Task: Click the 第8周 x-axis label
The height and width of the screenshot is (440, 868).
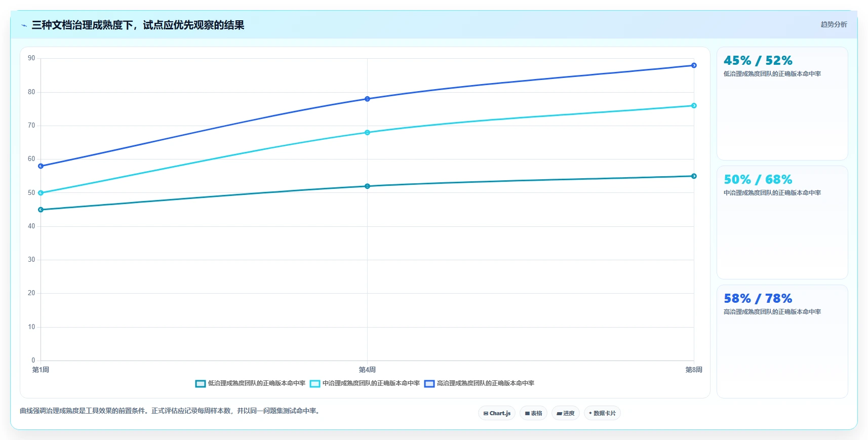Action: pyautogui.click(x=694, y=370)
